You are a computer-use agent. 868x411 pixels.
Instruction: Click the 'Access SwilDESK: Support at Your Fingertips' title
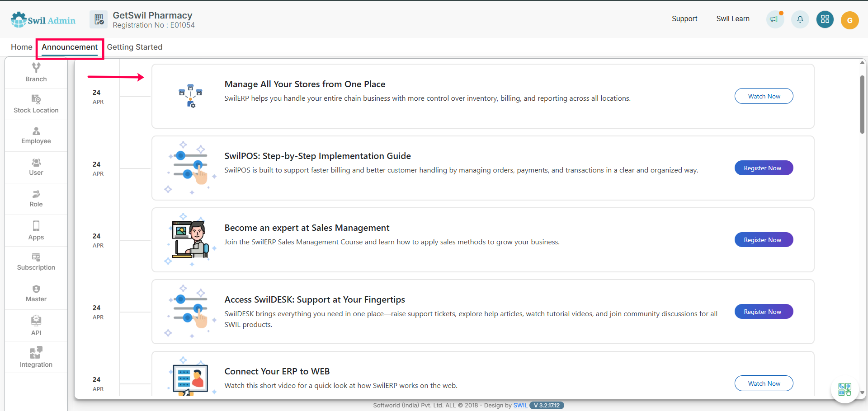click(315, 299)
